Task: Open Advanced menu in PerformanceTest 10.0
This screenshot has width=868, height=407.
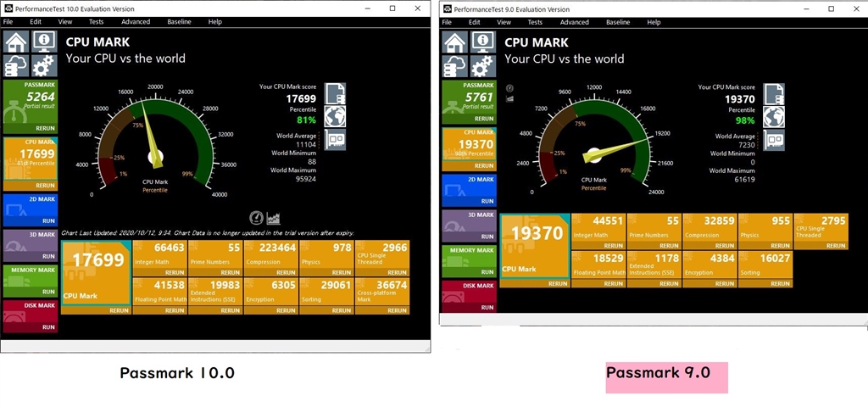Action: click(136, 21)
